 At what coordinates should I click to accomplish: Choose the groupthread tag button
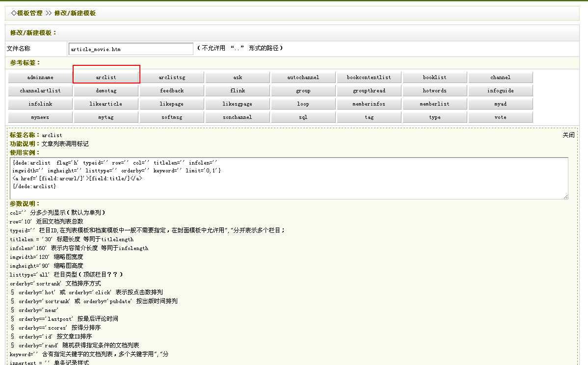369,90
